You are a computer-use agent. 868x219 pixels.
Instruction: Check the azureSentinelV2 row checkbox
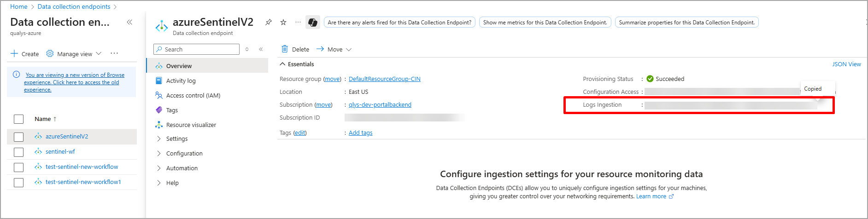(18, 137)
